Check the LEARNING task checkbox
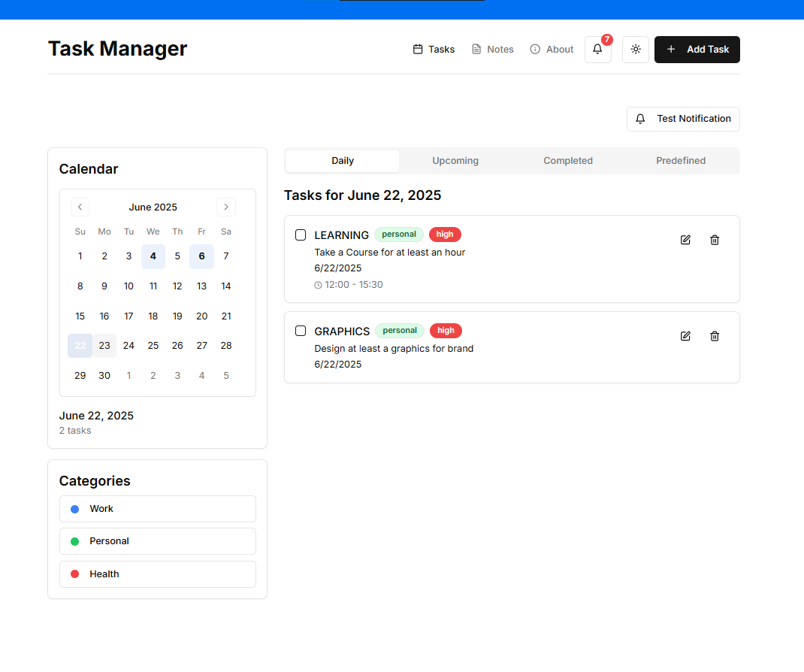804x672 pixels. [301, 235]
